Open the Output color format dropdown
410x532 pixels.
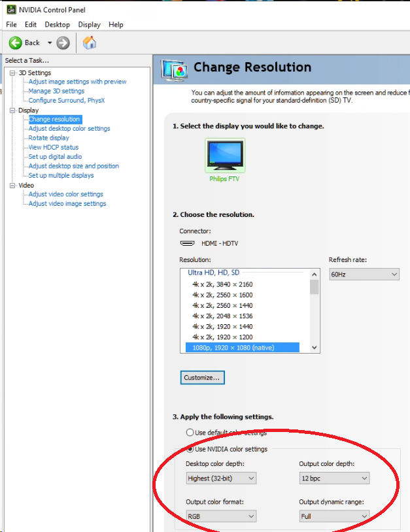tap(221, 516)
